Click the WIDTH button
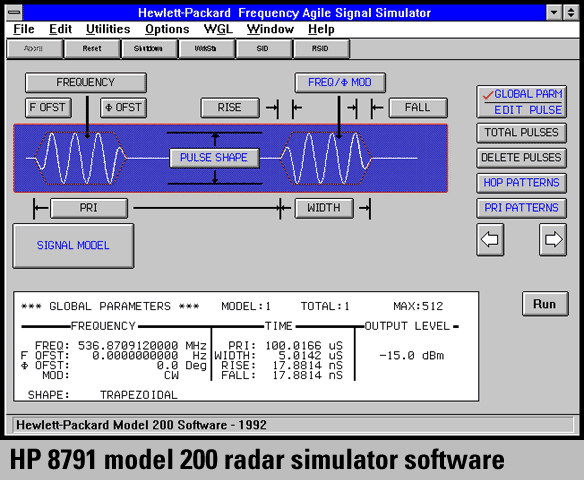This screenshot has width=584, height=480. (324, 208)
